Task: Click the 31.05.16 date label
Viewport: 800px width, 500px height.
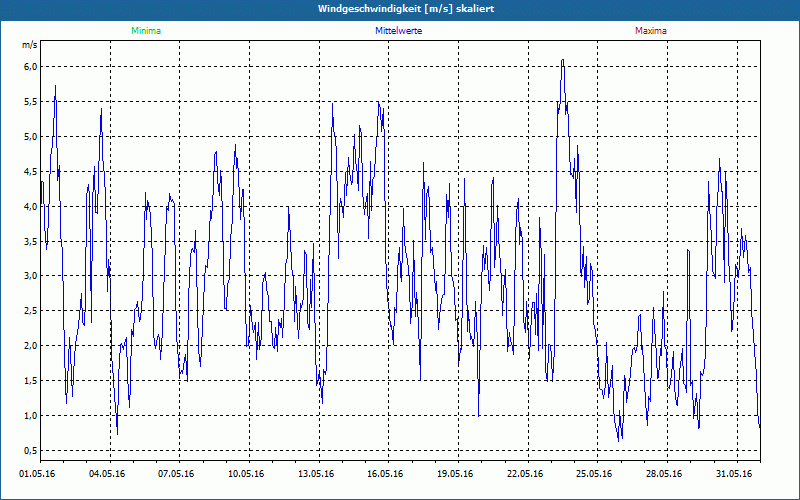Action: pyautogui.click(x=734, y=474)
